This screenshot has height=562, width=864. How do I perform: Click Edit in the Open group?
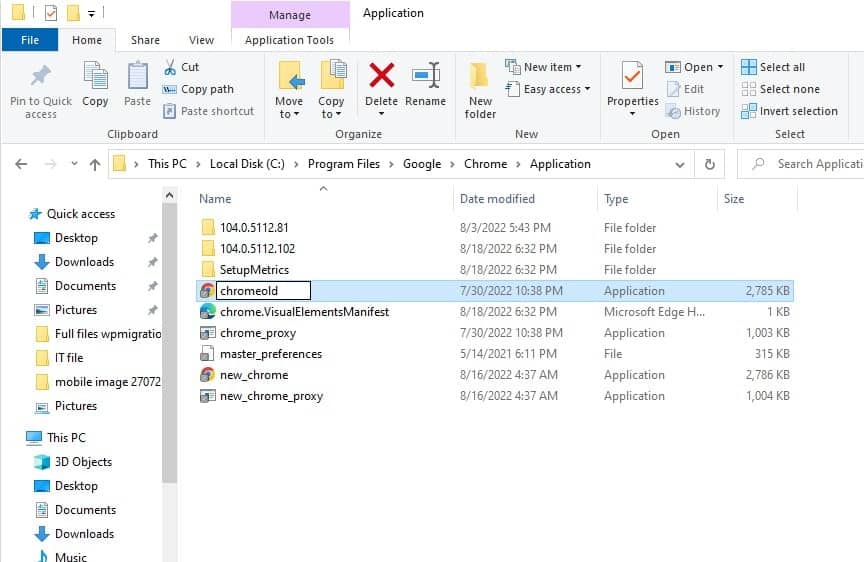click(x=685, y=89)
